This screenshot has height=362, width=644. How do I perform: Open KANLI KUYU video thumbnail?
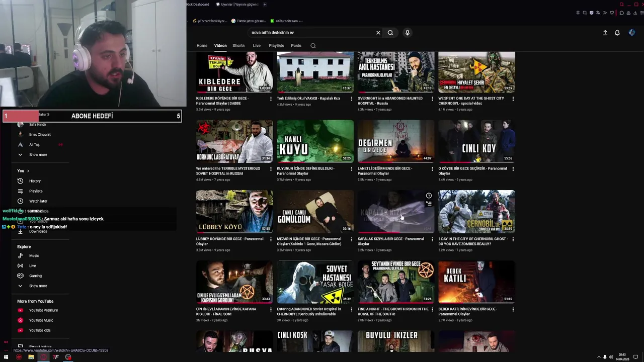tap(315, 141)
